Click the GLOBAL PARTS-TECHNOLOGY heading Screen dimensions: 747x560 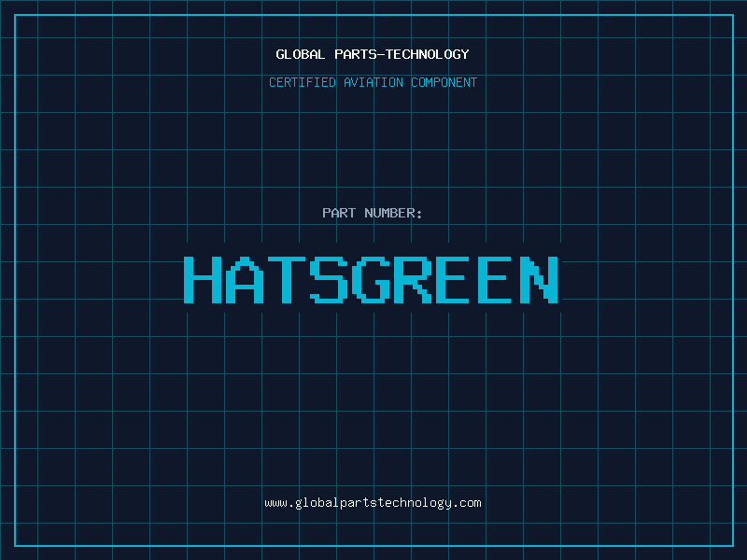pos(373,54)
